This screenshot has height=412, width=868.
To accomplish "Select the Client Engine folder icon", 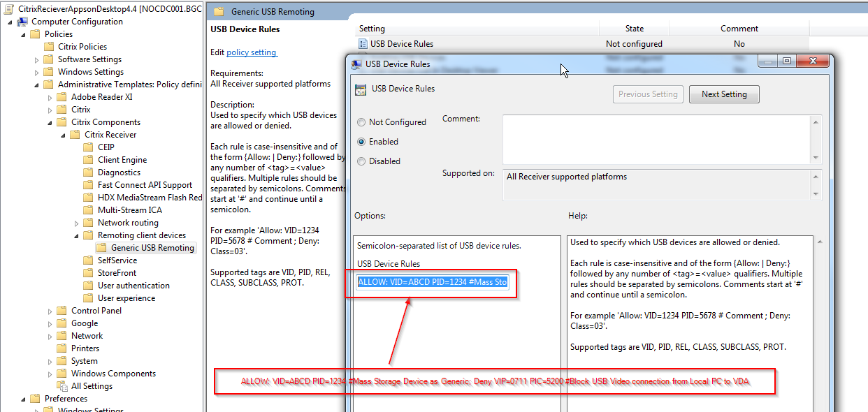I will [x=87, y=160].
